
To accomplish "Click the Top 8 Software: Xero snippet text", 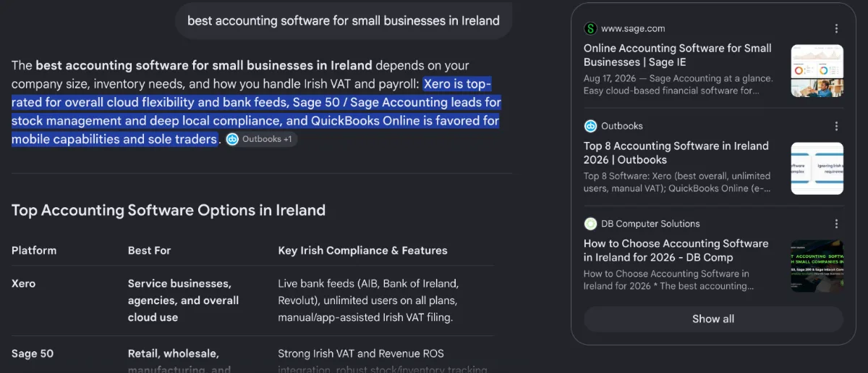I will (x=677, y=183).
